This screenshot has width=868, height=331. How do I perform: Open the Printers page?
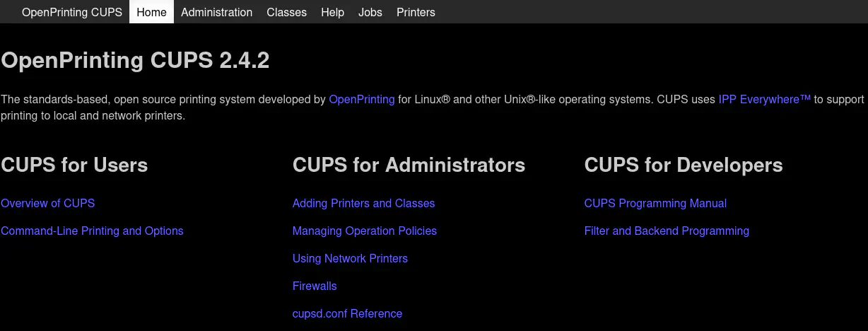coord(416,12)
